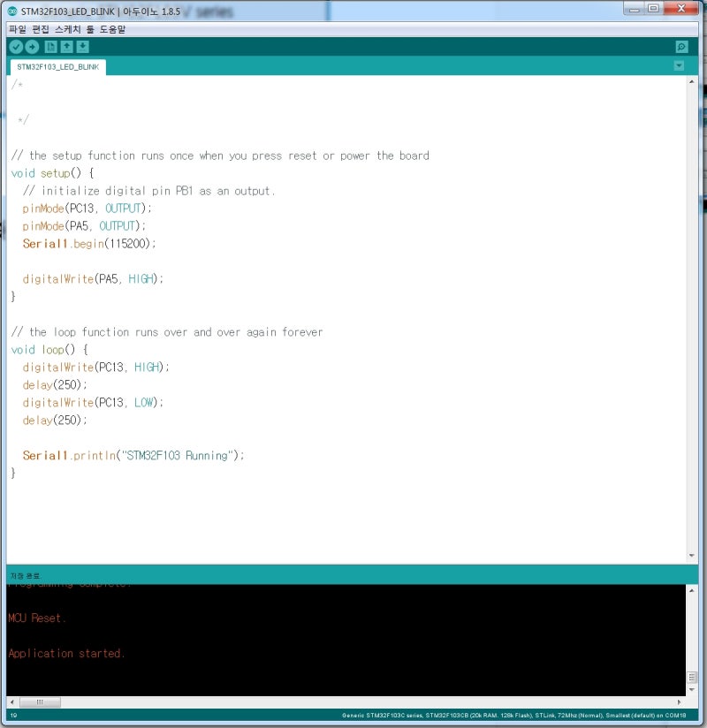Image resolution: width=707 pixels, height=728 pixels.
Task: Open the 파일 menu
Action: pyautogui.click(x=15, y=28)
